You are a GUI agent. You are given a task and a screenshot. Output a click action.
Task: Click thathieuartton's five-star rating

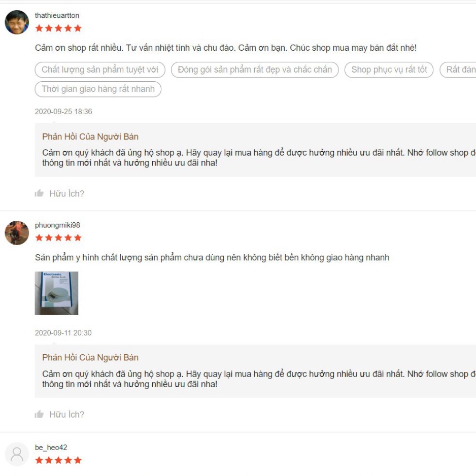(x=58, y=28)
